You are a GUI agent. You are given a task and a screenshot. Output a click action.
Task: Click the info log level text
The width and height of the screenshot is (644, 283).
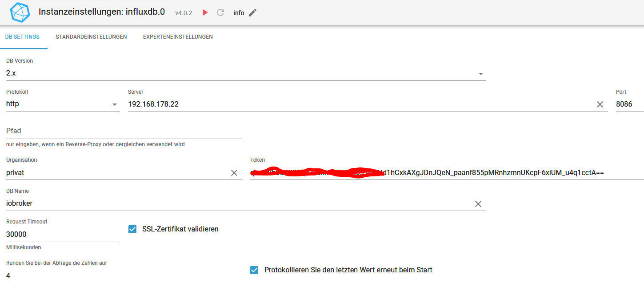239,13
